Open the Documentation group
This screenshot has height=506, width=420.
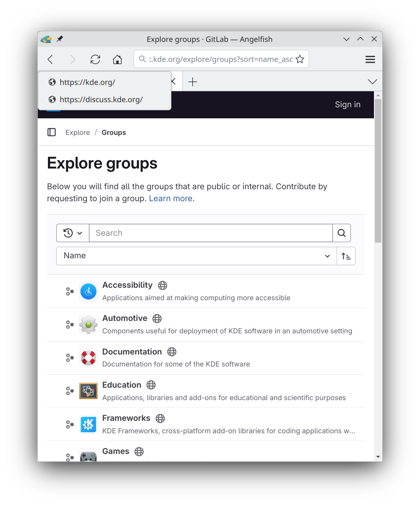click(132, 352)
